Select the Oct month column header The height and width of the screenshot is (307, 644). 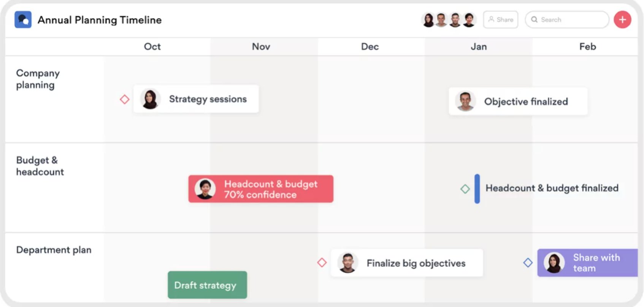[x=152, y=47]
